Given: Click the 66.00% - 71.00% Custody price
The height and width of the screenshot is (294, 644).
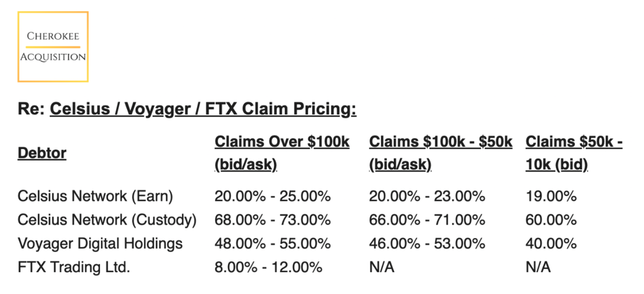Looking at the screenshot, I should click(x=427, y=220).
